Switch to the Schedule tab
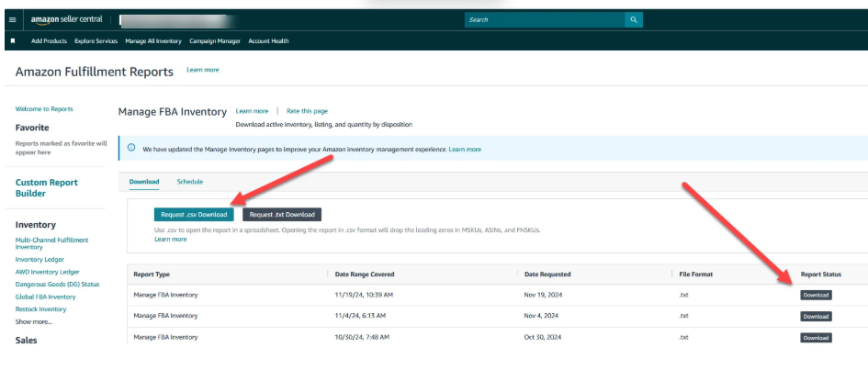 click(x=190, y=182)
